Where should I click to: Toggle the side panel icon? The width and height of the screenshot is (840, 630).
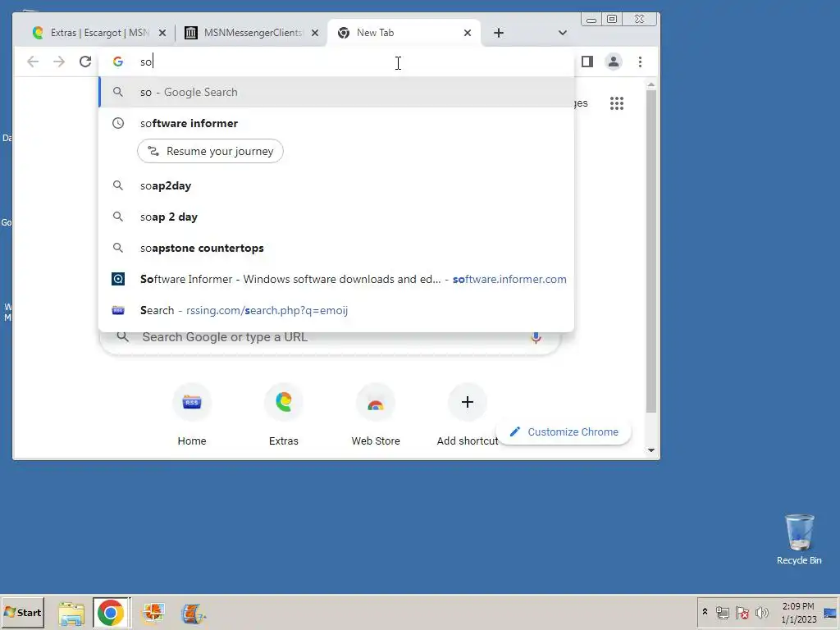point(587,62)
